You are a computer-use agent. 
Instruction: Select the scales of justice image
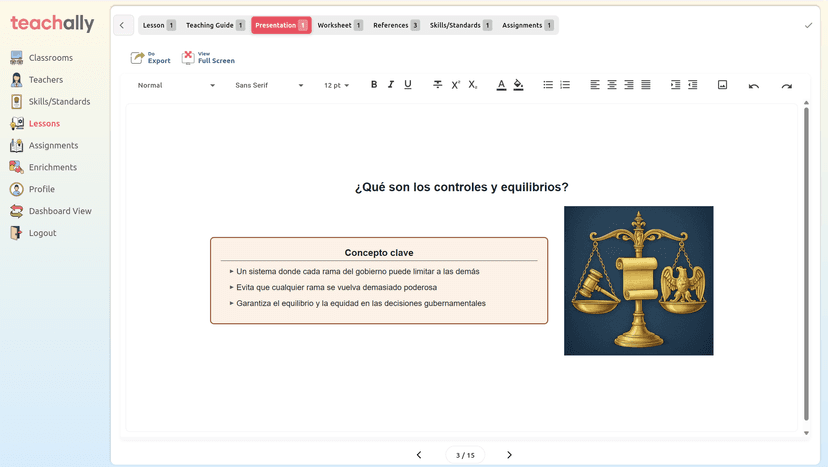(x=638, y=281)
